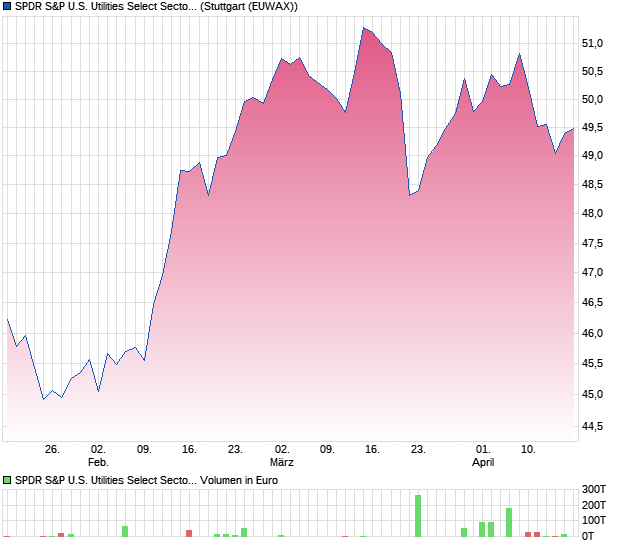This screenshot has width=620, height=546.
Task: Click the tallest green volume bar near 23. März
Action: (x=418, y=516)
